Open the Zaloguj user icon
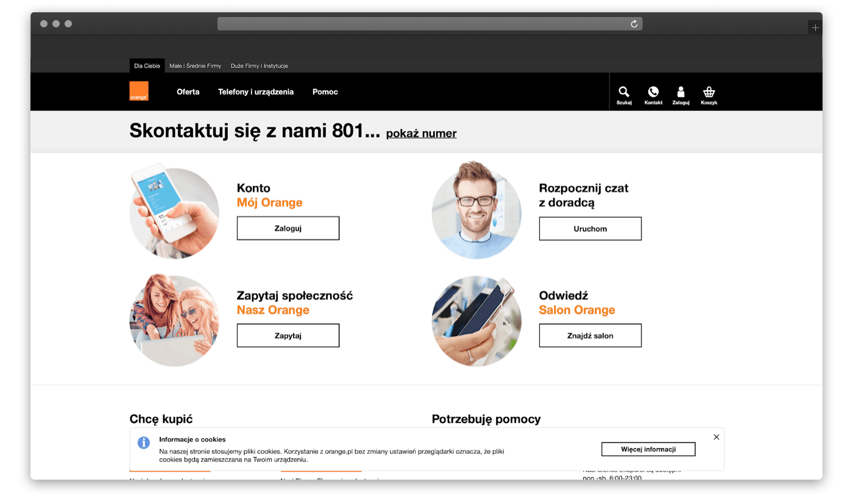The height and width of the screenshot is (504, 853). coord(681,92)
